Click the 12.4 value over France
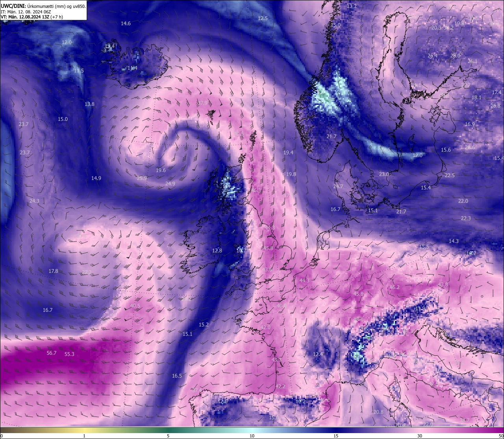The height and width of the screenshot is (439, 504). (318, 354)
